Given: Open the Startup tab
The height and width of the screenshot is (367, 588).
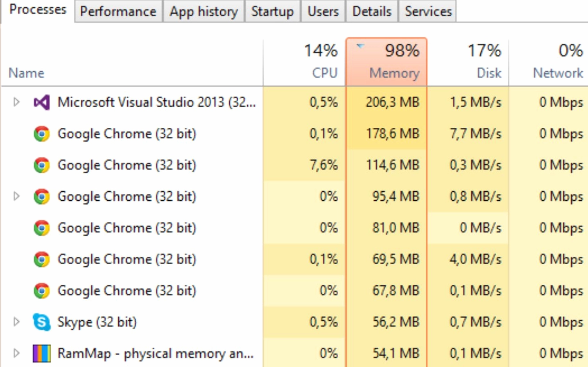Looking at the screenshot, I should pyautogui.click(x=272, y=11).
